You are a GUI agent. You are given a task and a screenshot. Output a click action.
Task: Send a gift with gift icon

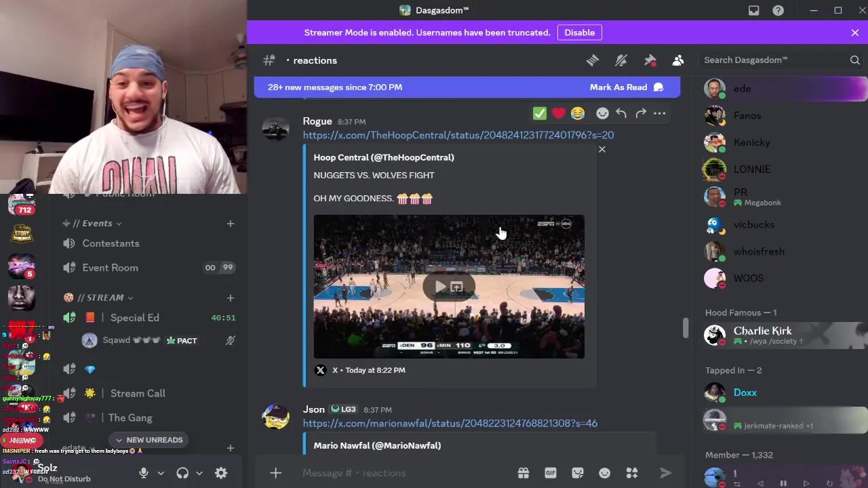(x=524, y=473)
